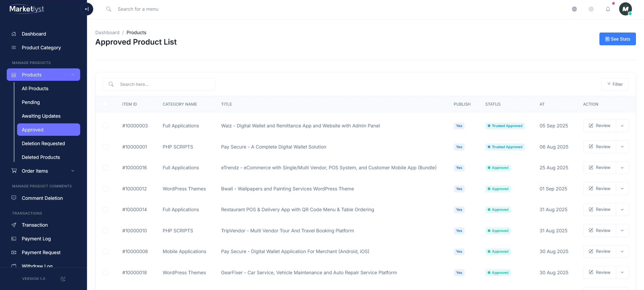Click the Products store icon in sidebar
The width and height of the screenshot is (644, 290).
(14, 75)
